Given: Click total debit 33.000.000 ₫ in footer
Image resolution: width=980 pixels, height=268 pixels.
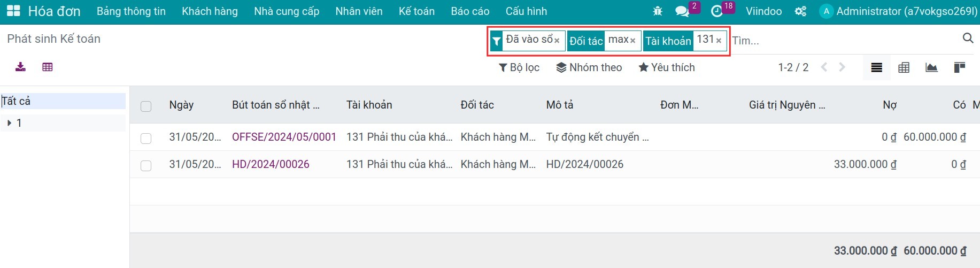Looking at the screenshot, I should [x=865, y=250].
